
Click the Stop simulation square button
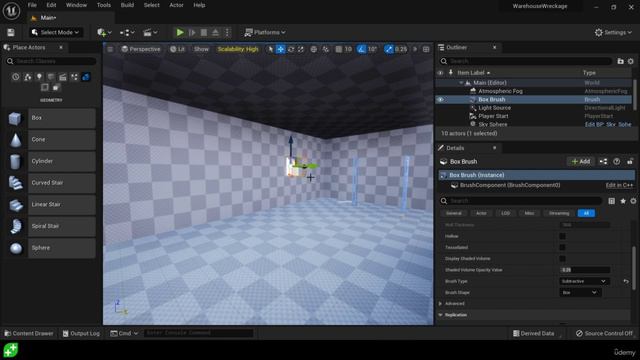coord(204,32)
